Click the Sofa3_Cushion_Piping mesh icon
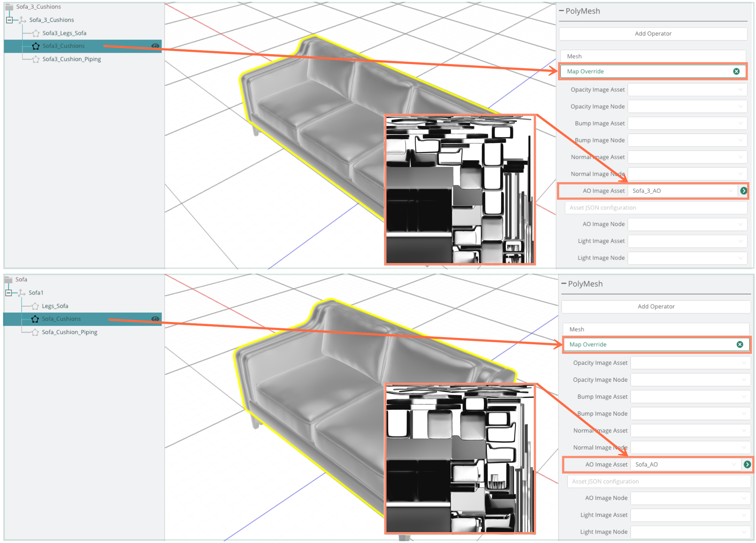 pos(36,59)
